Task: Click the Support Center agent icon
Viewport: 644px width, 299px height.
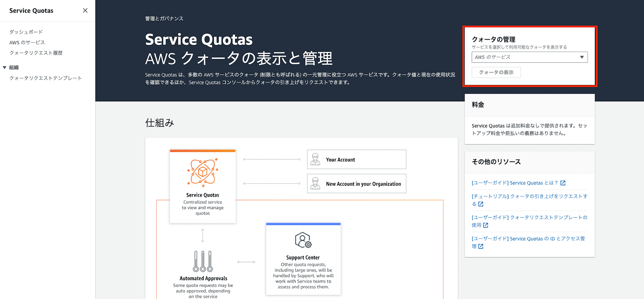Action: click(x=303, y=240)
